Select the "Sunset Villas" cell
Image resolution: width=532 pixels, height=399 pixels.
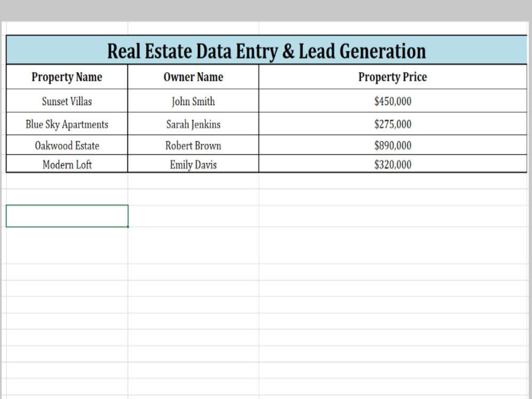67,101
